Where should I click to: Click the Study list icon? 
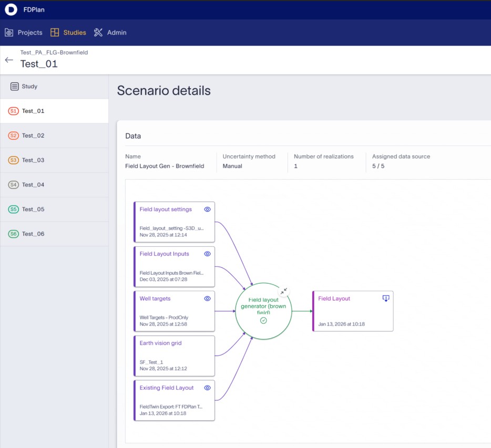click(x=15, y=87)
